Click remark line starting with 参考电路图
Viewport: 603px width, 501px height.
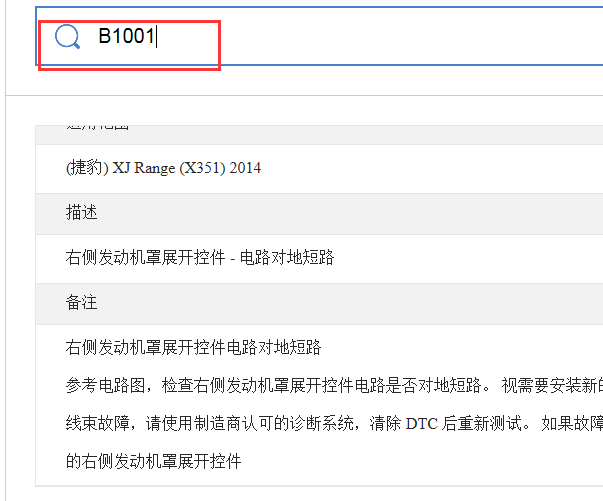[x=334, y=385]
